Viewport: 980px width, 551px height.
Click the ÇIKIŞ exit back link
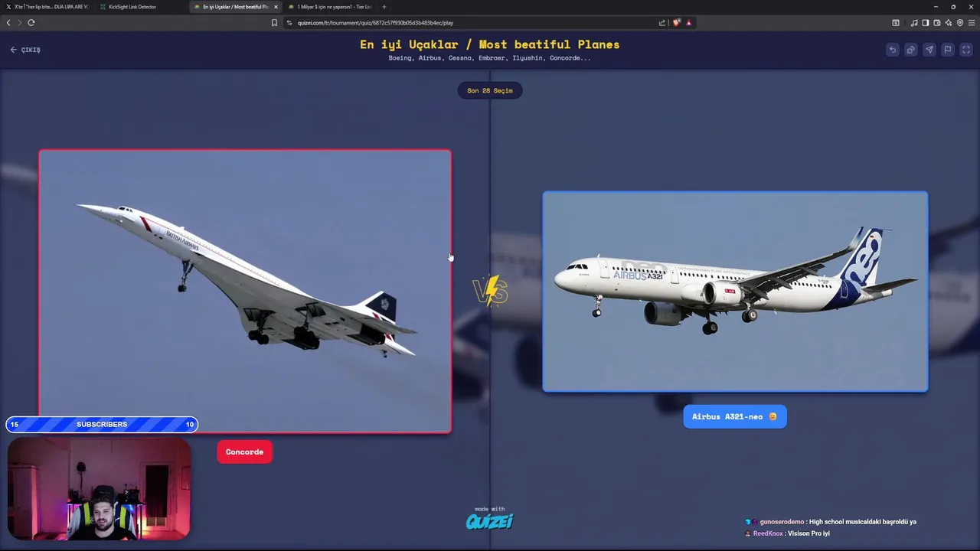click(25, 50)
